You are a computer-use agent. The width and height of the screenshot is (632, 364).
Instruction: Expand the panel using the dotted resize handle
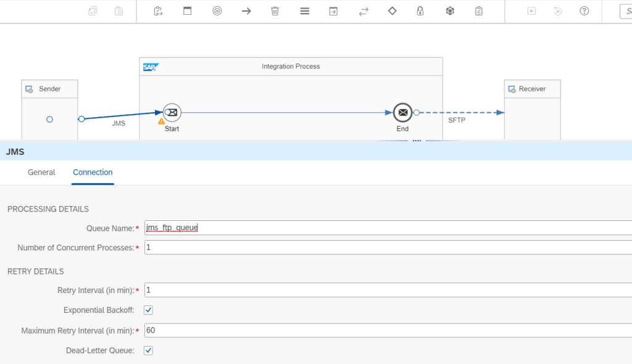[x=417, y=141]
